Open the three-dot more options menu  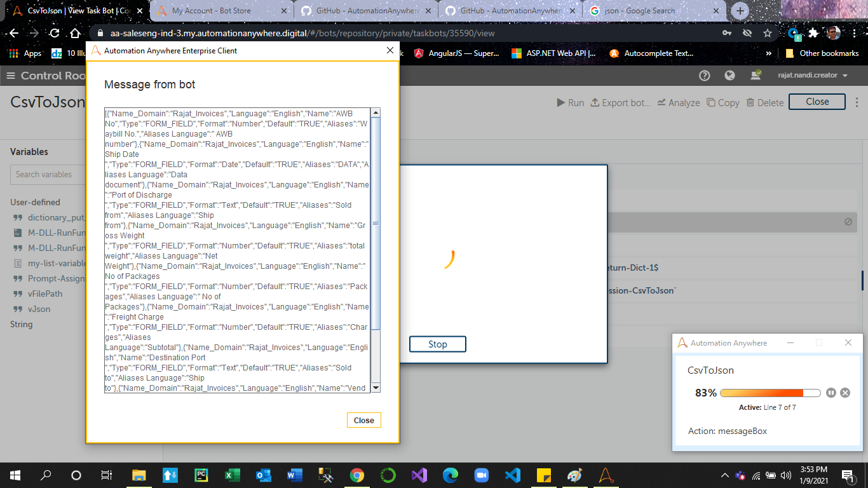point(857,102)
